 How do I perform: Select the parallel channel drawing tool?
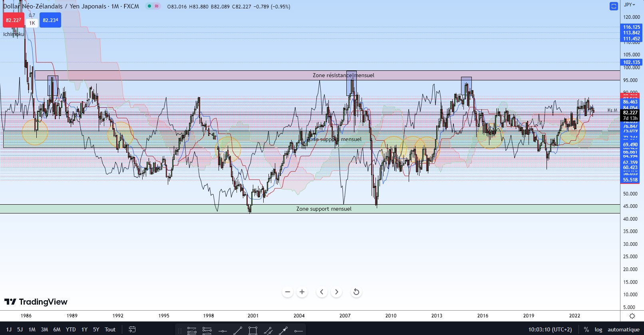[x=268, y=331]
